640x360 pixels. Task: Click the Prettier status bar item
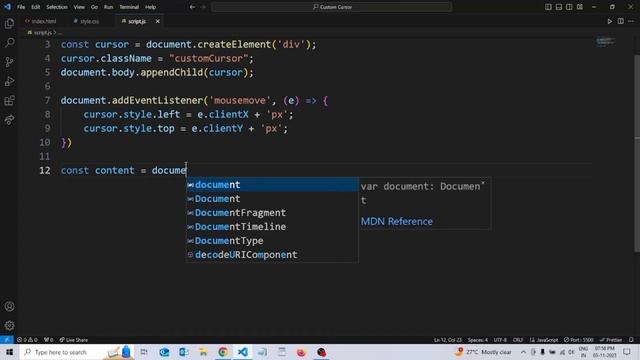[611, 340]
